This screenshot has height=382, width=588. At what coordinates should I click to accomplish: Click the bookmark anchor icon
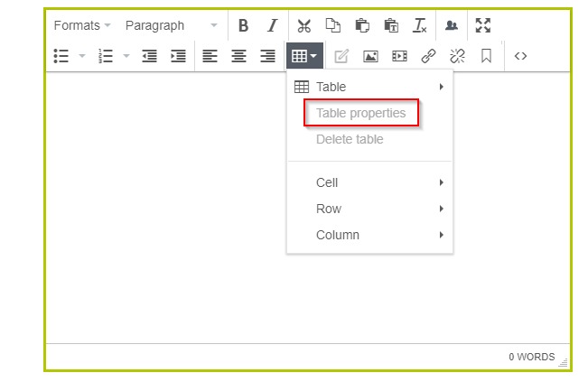click(x=486, y=56)
